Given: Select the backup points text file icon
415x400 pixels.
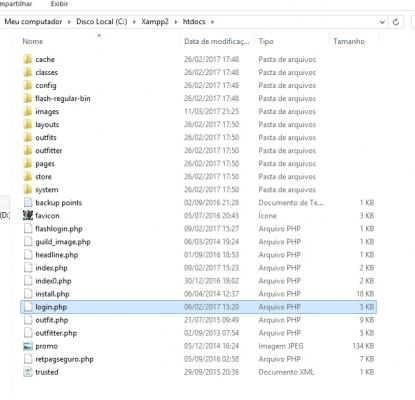Looking at the screenshot, I should (28, 202).
